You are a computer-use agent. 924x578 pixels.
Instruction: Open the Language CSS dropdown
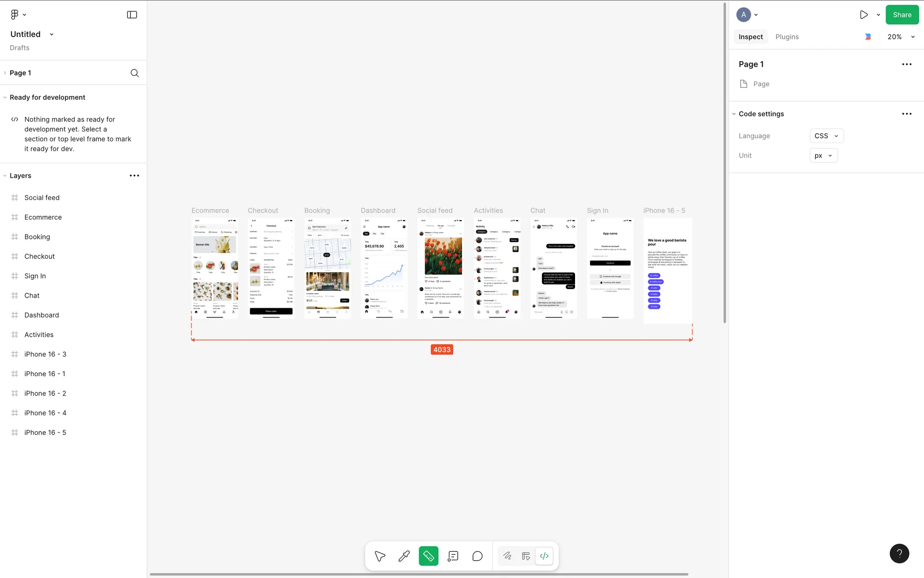826,136
